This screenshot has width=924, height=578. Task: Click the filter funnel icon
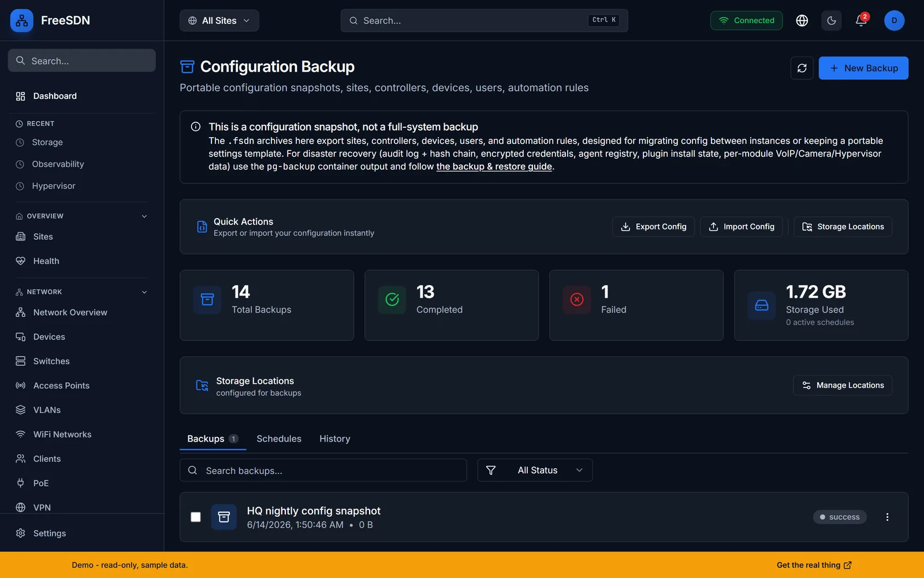click(491, 470)
